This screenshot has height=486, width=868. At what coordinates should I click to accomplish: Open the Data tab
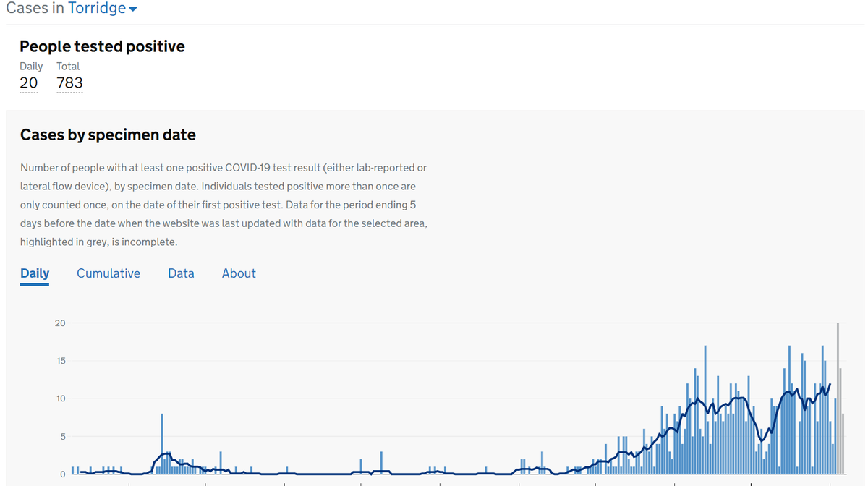click(x=181, y=273)
